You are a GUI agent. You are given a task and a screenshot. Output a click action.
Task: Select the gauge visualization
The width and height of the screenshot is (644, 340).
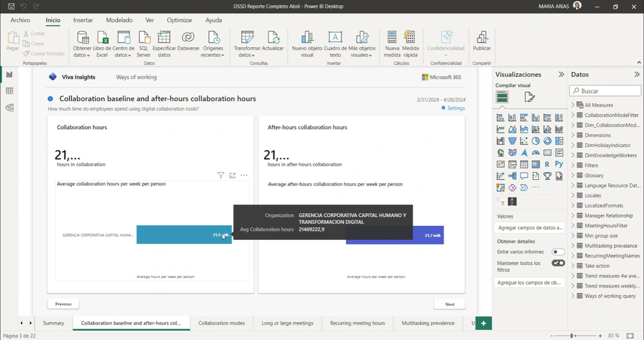(x=536, y=152)
